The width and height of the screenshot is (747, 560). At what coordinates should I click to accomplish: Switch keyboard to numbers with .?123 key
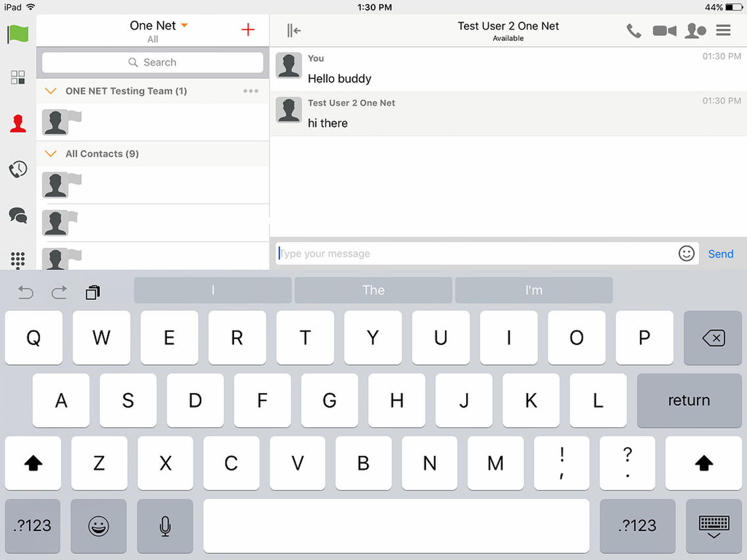(x=32, y=526)
